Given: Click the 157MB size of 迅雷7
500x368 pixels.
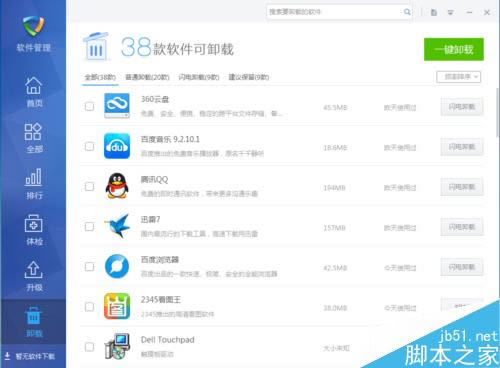Looking at the screenshot, I should pyautogui.click(x=334, y=228).
